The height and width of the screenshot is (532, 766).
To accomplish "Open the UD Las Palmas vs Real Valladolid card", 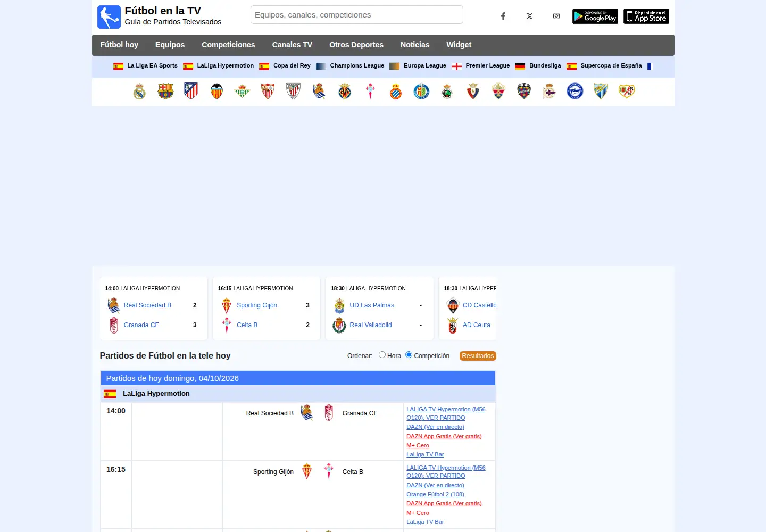I will (x=379, y=308).
